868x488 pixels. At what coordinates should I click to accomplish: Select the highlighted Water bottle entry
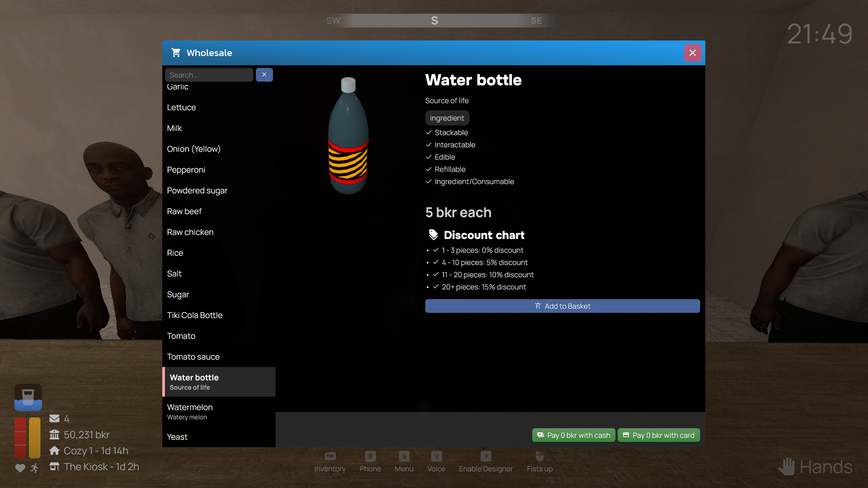219,382
